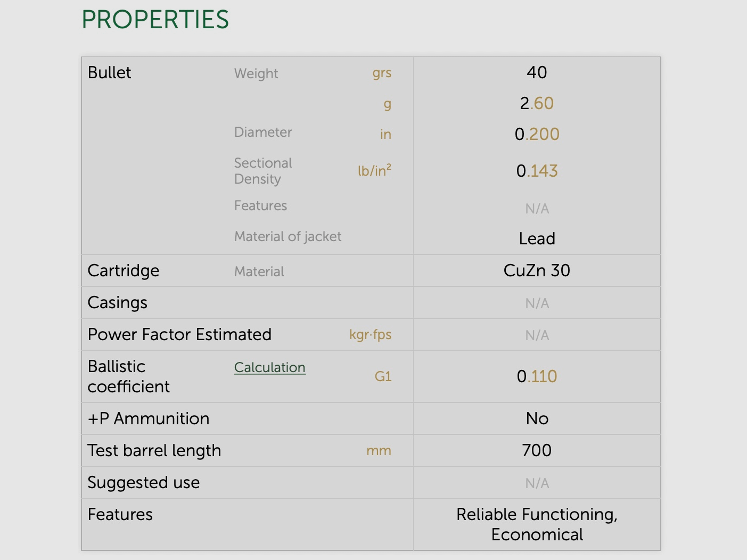Click the Reliable Functioning, Economical features text

pyautogui.click(x=537, y=524)
